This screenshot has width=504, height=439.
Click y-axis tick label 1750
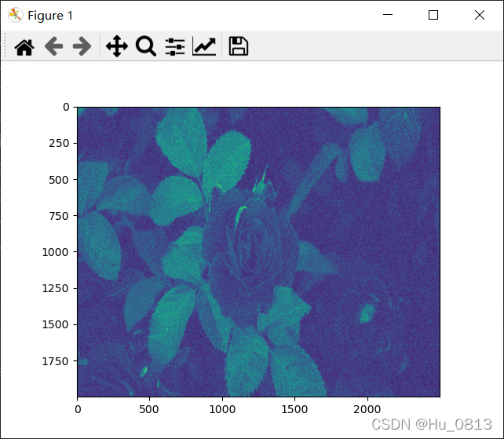click(56, 360)
